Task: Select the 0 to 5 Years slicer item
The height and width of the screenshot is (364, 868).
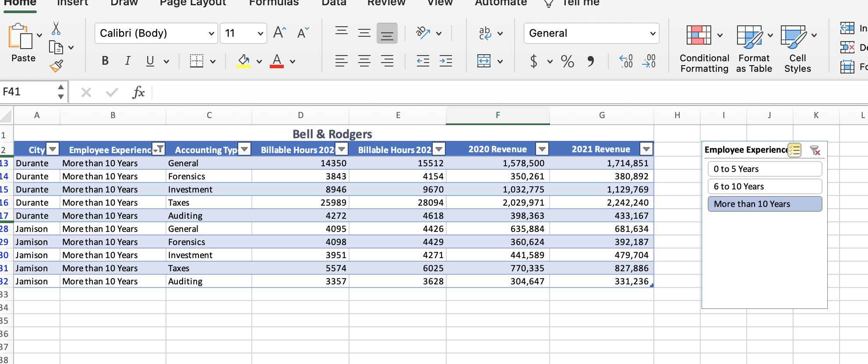Action: click(x=765, y=169)
